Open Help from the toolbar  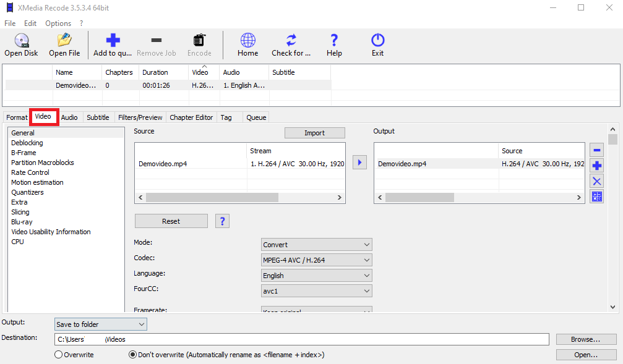(x=334, y=41)
